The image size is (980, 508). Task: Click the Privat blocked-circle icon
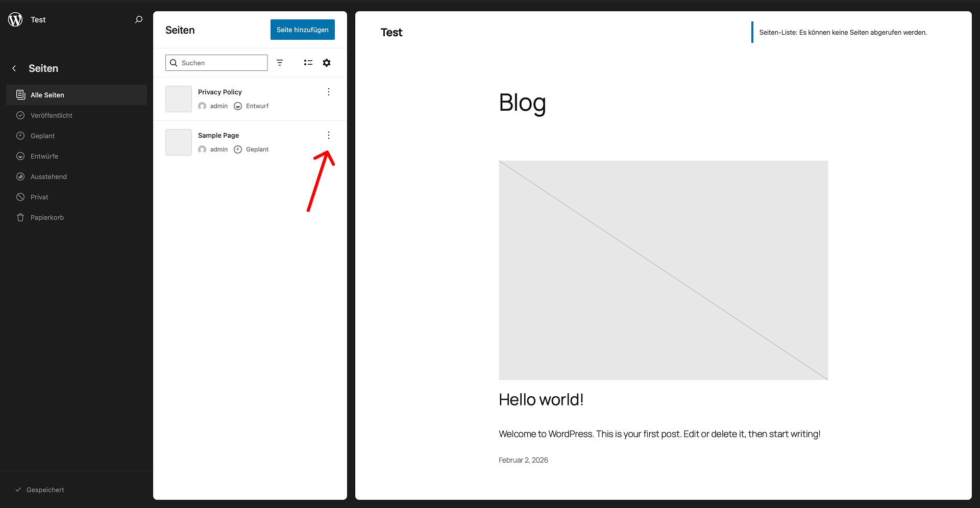[20, 197]
